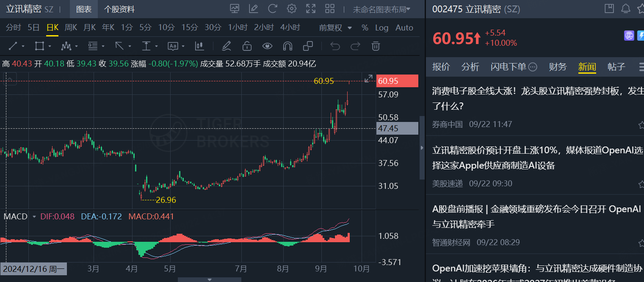Click the 47.45 crosshair price label
Screen dimensions: 644x282
click(x=397, y=128)
